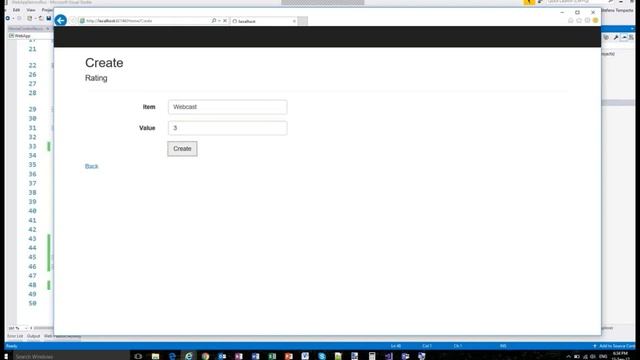
Task: Click Solution Explorer properties wrench icon
Action: coord(616,37)
